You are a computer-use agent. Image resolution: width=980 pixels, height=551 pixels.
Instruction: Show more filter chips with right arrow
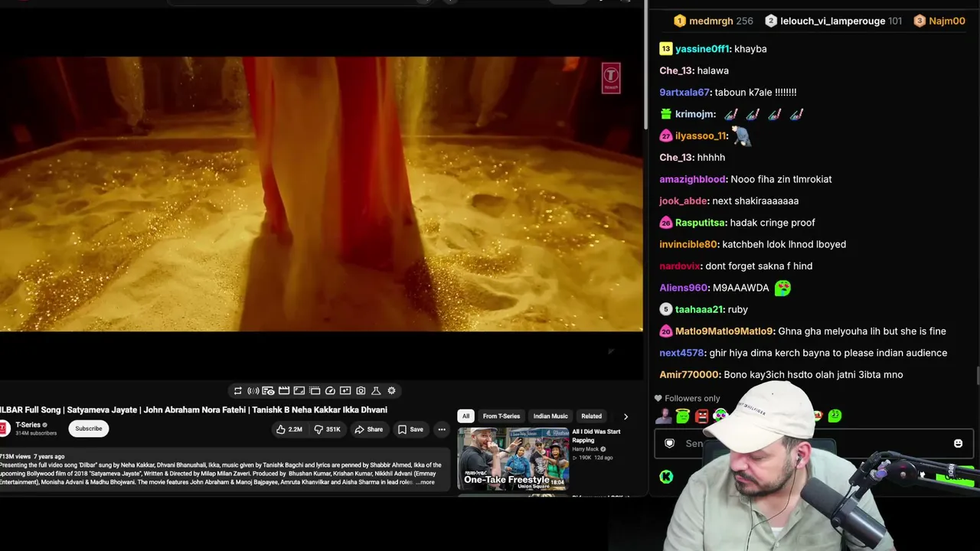click(x=626, y=416)
